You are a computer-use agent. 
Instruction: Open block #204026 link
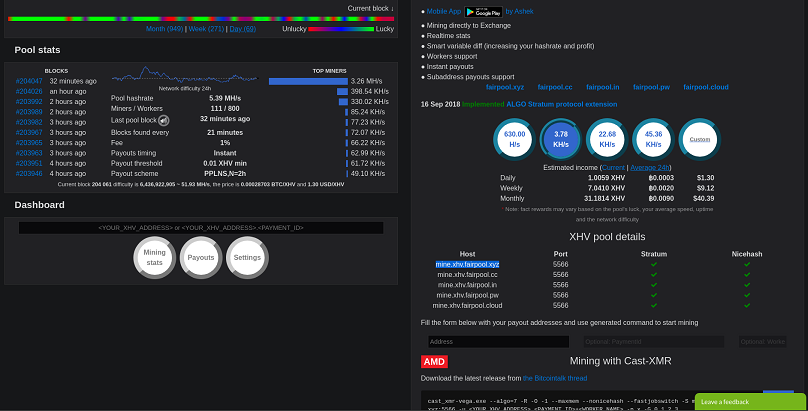29,91
